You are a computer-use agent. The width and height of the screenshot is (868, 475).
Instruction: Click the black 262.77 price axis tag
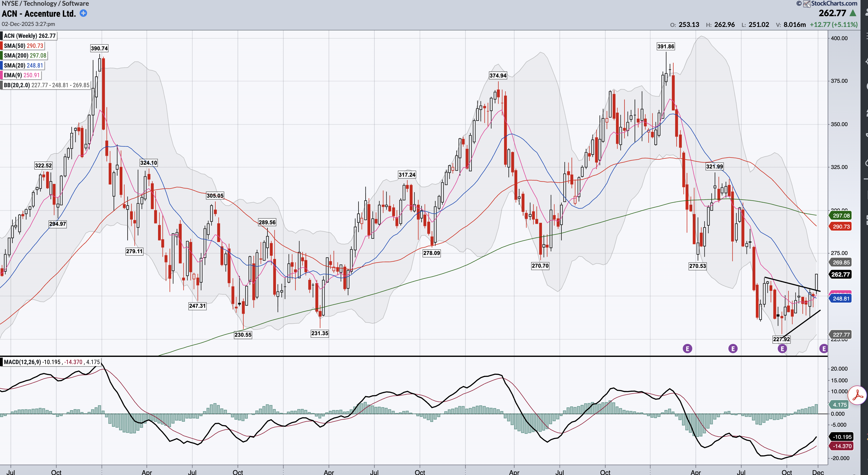[840, 275]
